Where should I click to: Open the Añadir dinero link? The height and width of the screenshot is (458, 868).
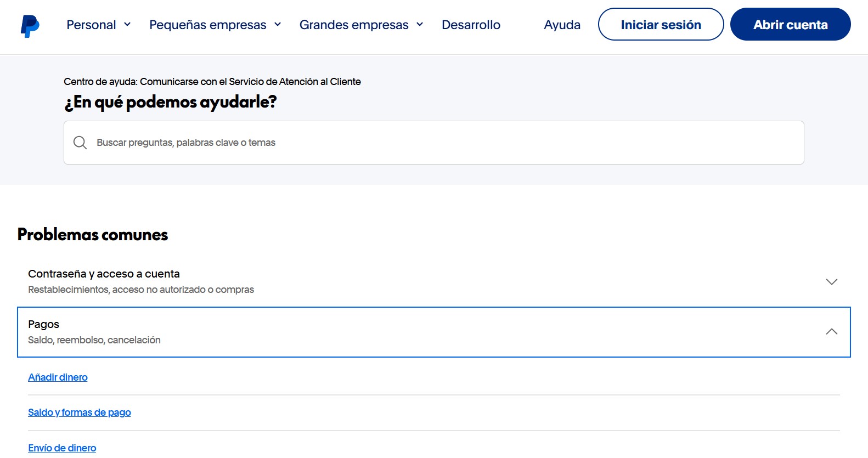pyautogui.click(x=58, y=377)
